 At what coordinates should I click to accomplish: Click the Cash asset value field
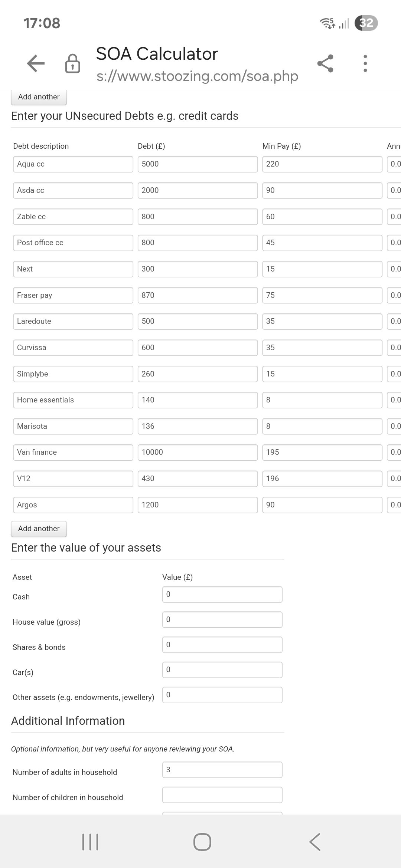point(222,594)
